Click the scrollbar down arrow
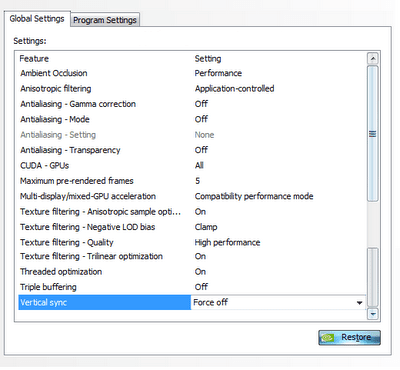This screenshot has width=400, height=370. click(373, 314)
